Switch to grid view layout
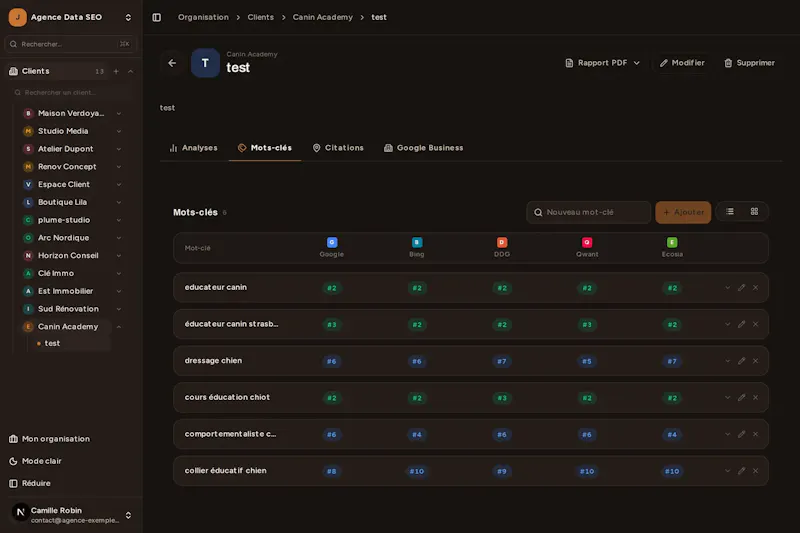Image resolution: width=800 pixels, height=533 pixels. (x=754, y=212)
